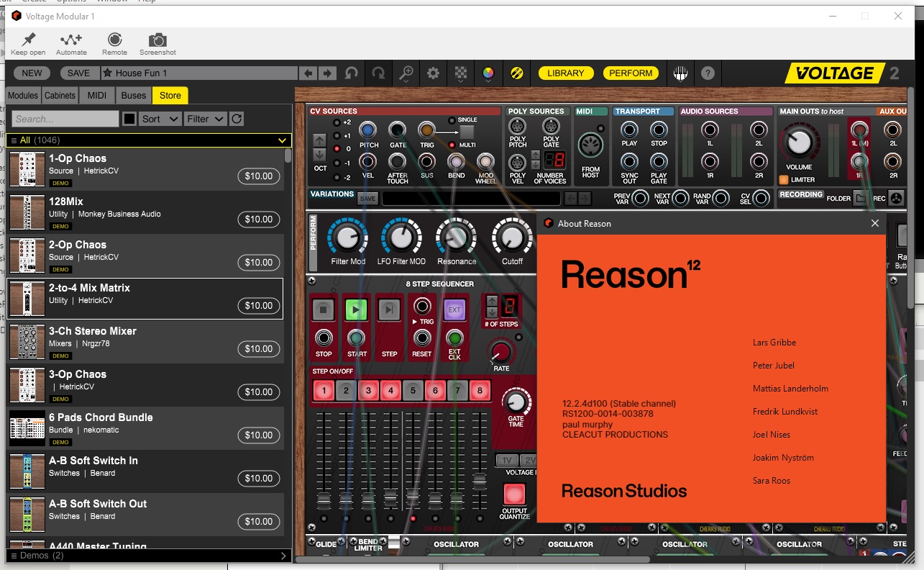
Task: Select the Store tab
Action: (170, 95)
